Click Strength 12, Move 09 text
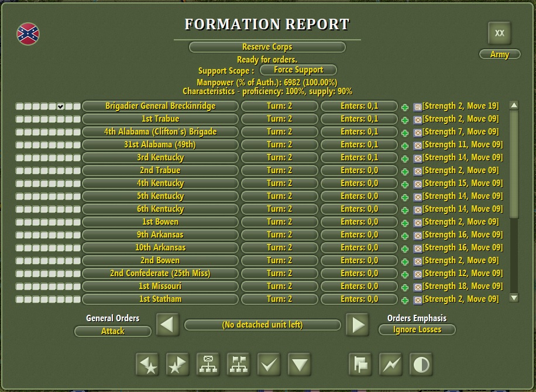 tap(463, 273)
